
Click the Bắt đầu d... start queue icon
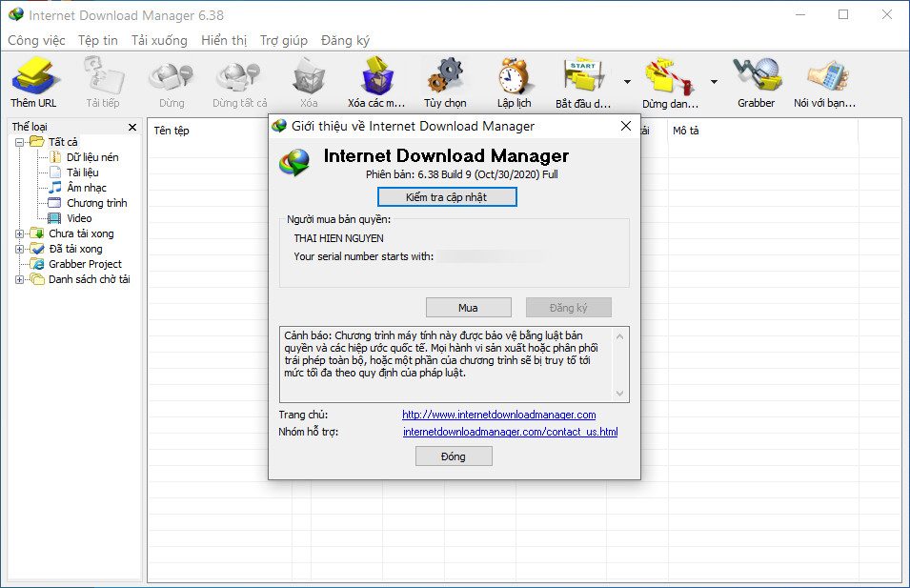point(584,76)
